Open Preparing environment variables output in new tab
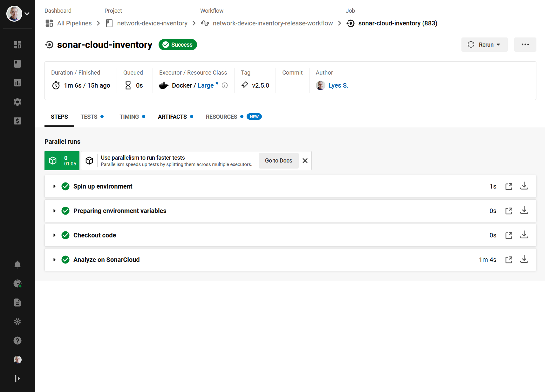Screen dimensions: 545x392 coord(509,211)
